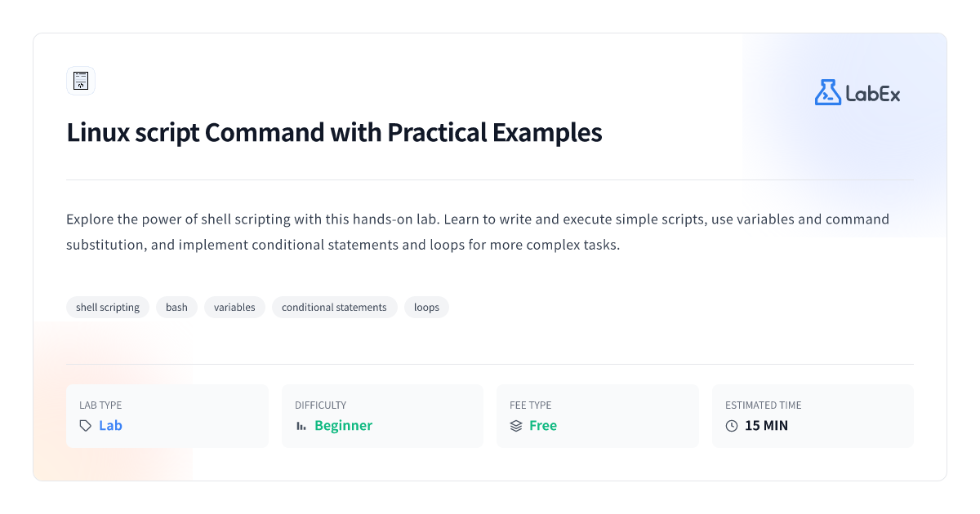The height and width of the screenshot is (514, 980).
Task: Click the LabEx flask logo icon
Action: (x=827, y=92)
